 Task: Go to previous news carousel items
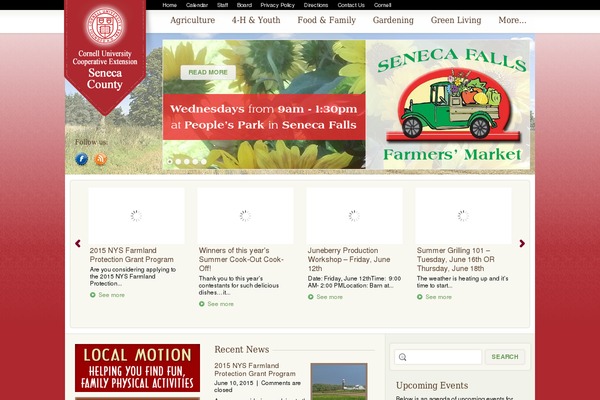(x=78, y=243)
